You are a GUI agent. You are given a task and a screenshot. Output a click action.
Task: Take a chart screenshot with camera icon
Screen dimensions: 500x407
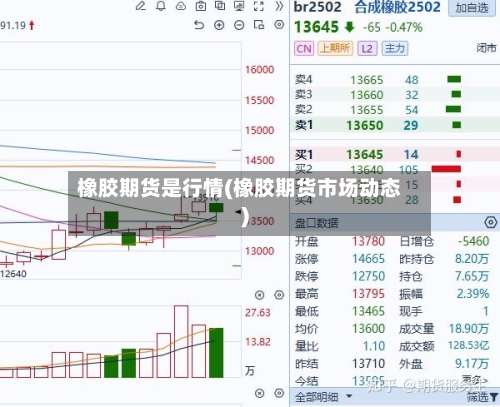(x=201, y=6)
